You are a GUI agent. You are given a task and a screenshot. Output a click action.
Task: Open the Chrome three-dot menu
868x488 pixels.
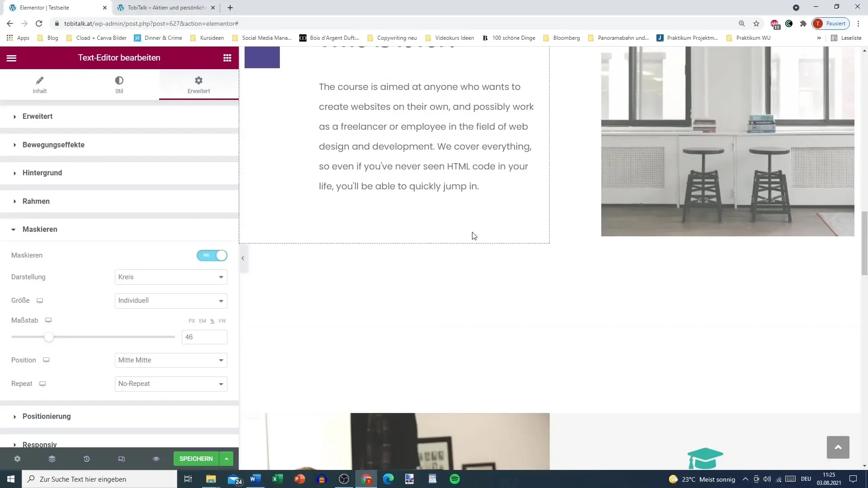(x=859, y=23)
